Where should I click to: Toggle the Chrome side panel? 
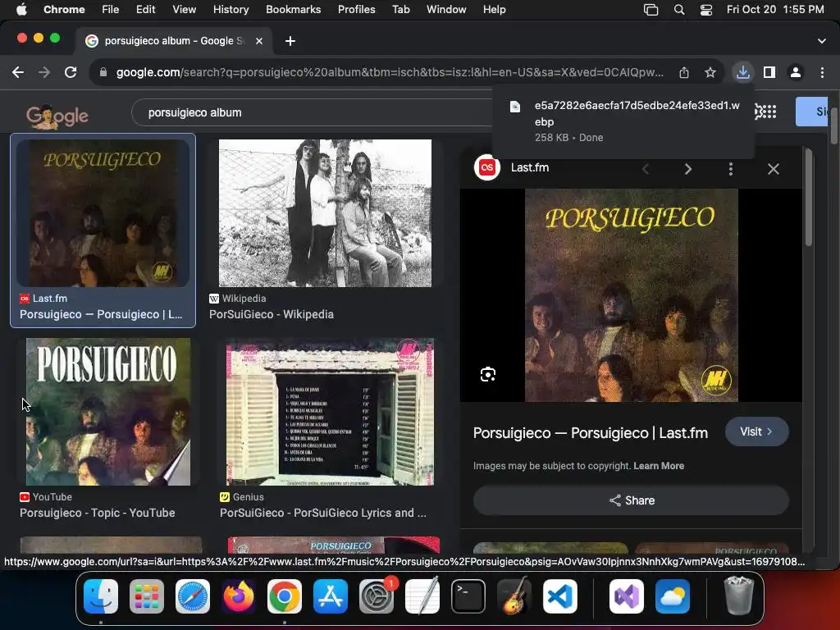[769, 72]
